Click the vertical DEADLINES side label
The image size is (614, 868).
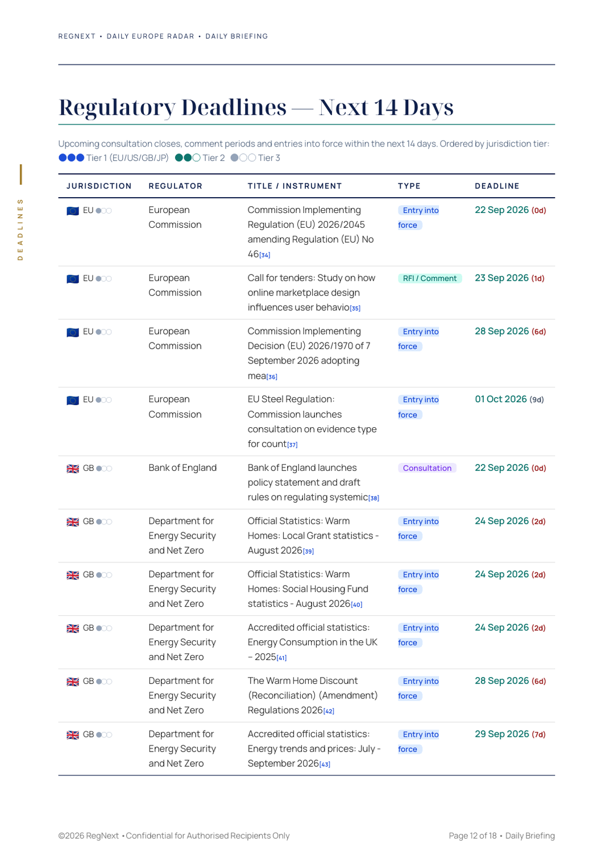[x=20, y=229]
